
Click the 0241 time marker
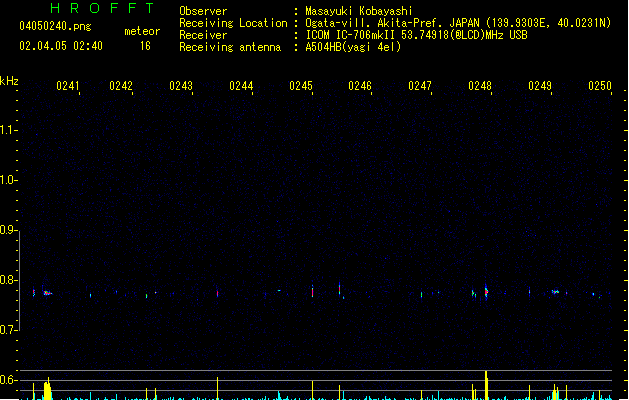68,85
